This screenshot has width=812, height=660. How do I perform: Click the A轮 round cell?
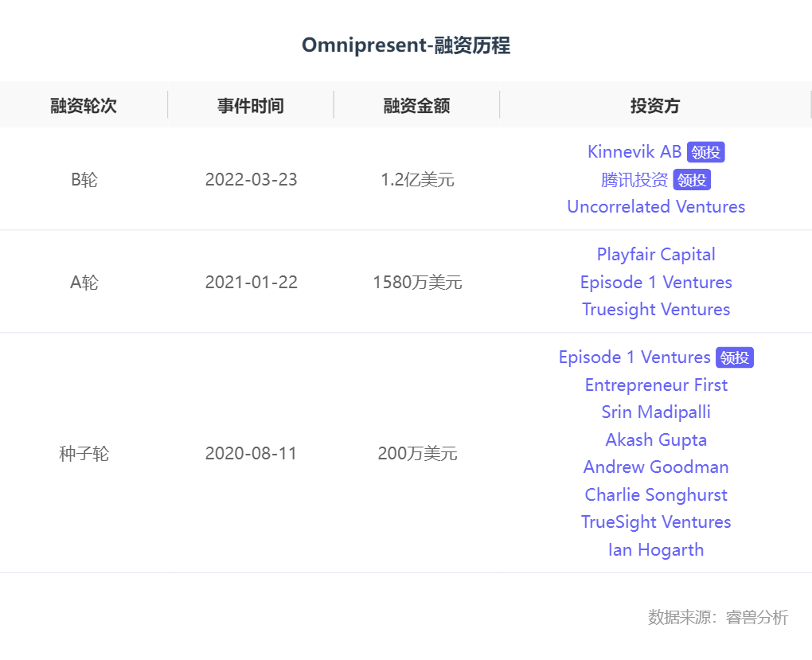click(84, 283)
